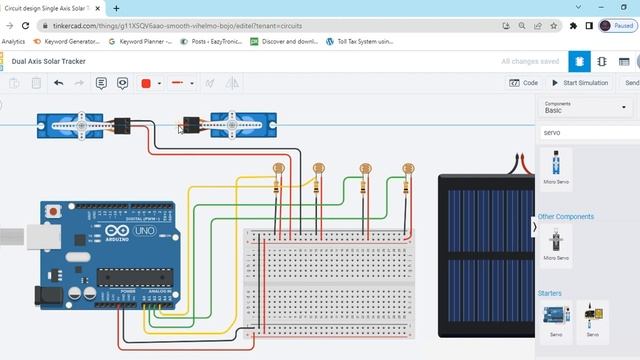Open component list table view

click(624, 62)
